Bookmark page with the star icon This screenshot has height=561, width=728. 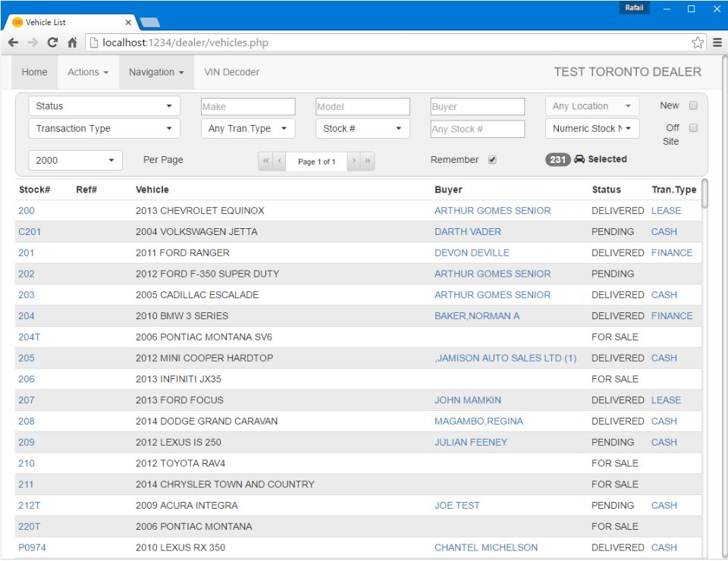pos(697,42)
